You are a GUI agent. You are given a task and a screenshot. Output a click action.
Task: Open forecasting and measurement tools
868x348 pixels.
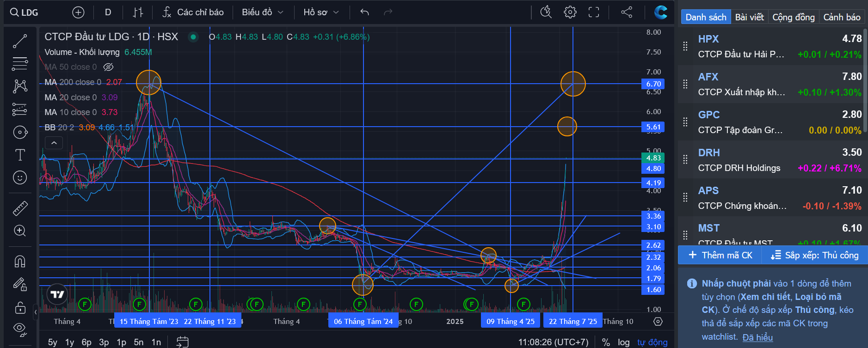coord(20,110)
